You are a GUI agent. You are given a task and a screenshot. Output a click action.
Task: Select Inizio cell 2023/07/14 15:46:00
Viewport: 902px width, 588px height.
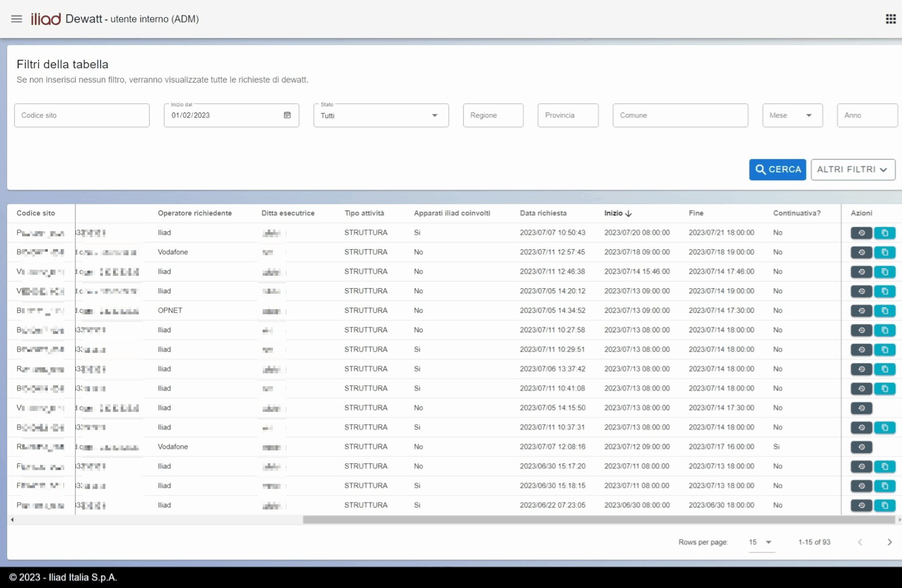pyautogui.click(x=637, y=272)
